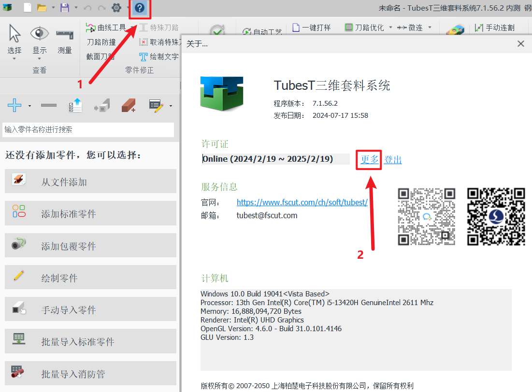This screenshot has height=392, width=532.
Task: Click 微连 micro-joint tool
Action: tap(410, 28)
